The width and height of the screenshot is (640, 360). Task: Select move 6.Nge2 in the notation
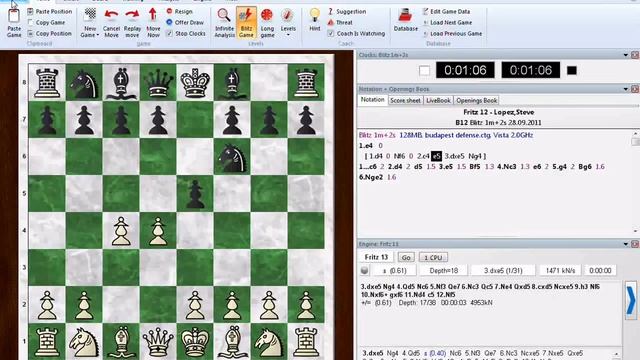pos(371,177)
